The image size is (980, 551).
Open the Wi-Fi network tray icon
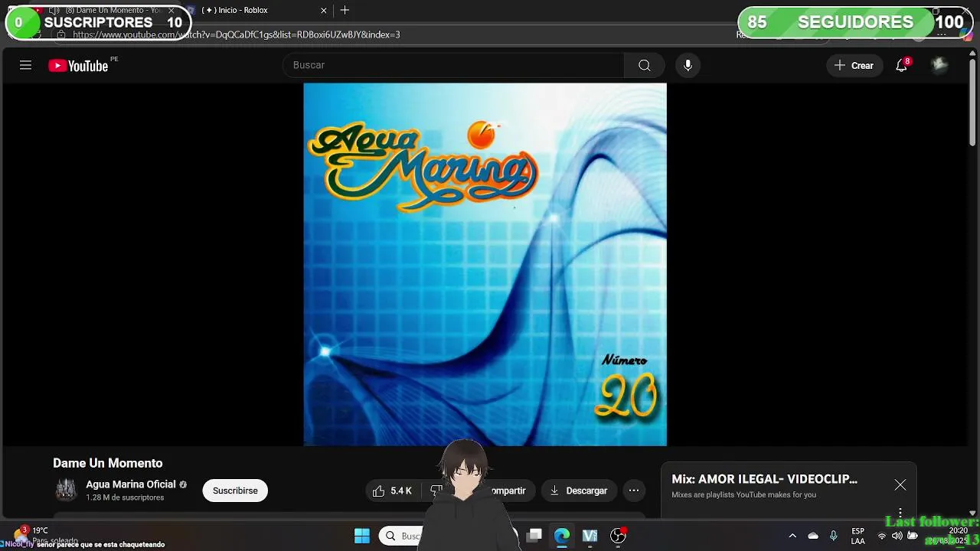(x=882, y=536)
